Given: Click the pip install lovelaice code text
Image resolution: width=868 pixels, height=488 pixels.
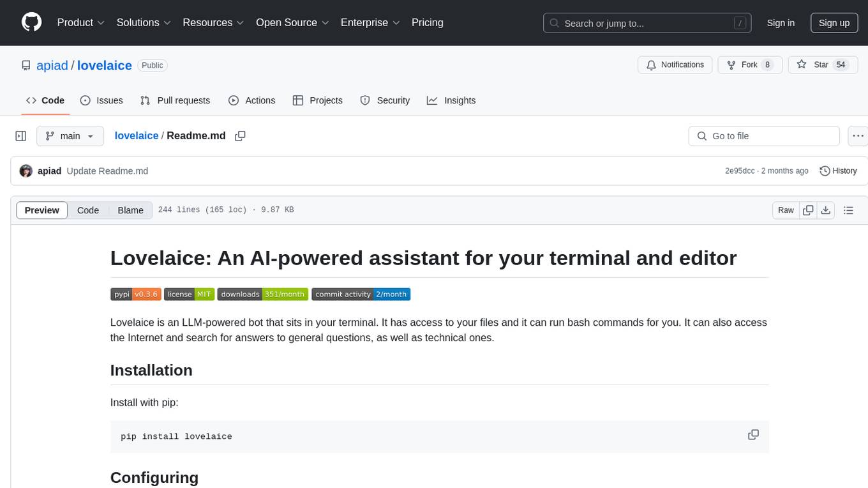Looking at the screenshot, I should pos(176,437).
